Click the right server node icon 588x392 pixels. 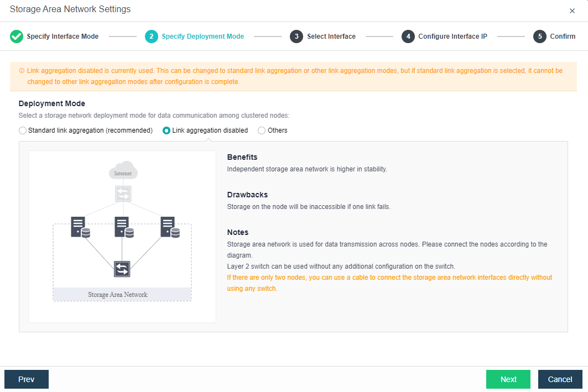(169, 227)
